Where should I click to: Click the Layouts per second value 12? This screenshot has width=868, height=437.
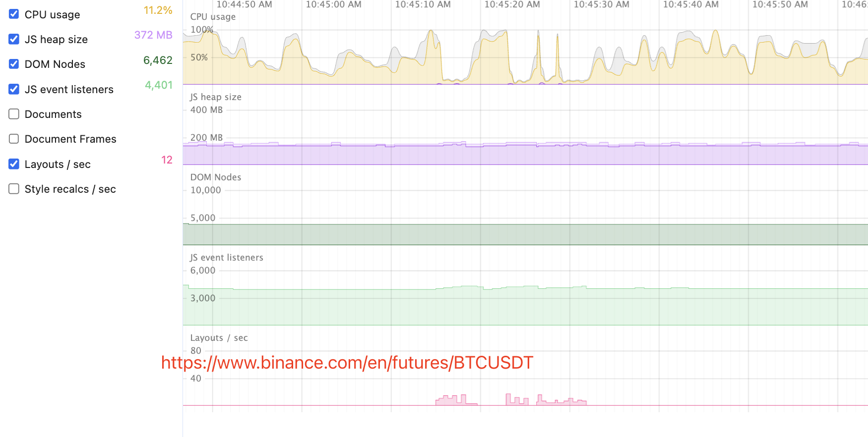[x=167, y=160]
